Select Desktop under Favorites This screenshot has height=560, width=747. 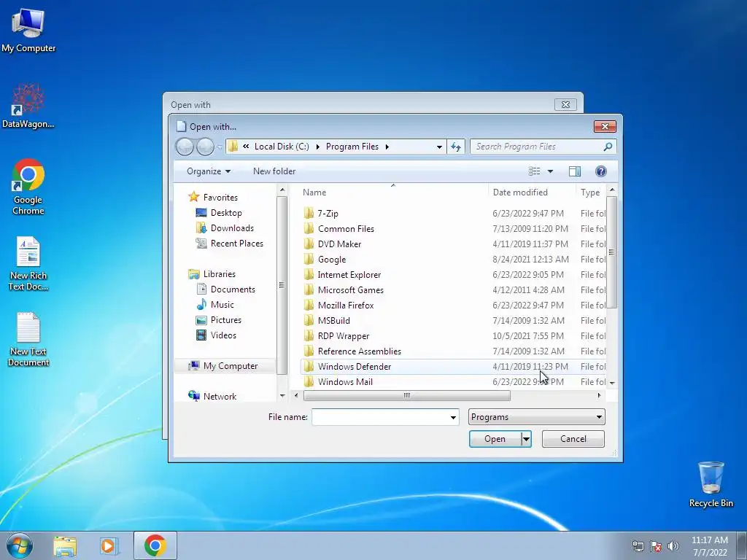(x=219, y=213)
